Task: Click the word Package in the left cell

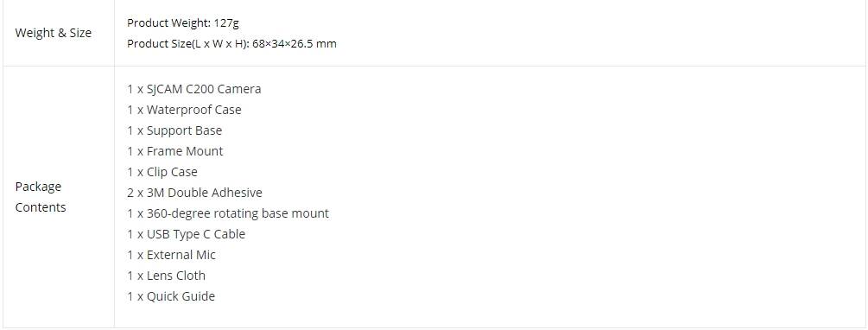Action: point(38,187)
